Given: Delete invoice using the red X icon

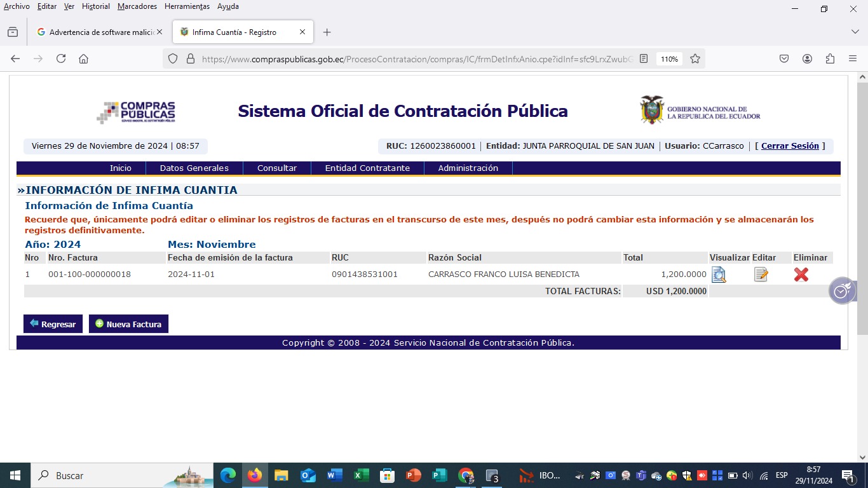Looking at the screenshot, I should (801, 274).
